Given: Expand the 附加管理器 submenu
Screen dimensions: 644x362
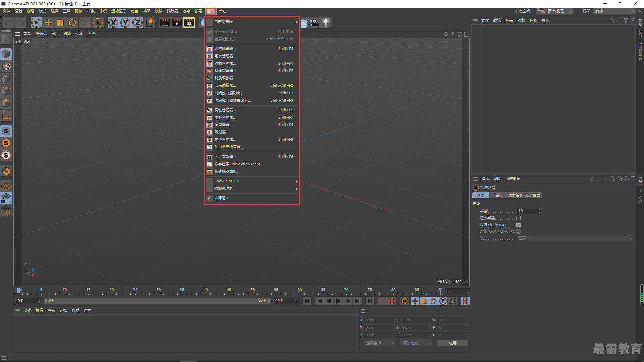Looking at the screenshot, I should coord(252,188).
